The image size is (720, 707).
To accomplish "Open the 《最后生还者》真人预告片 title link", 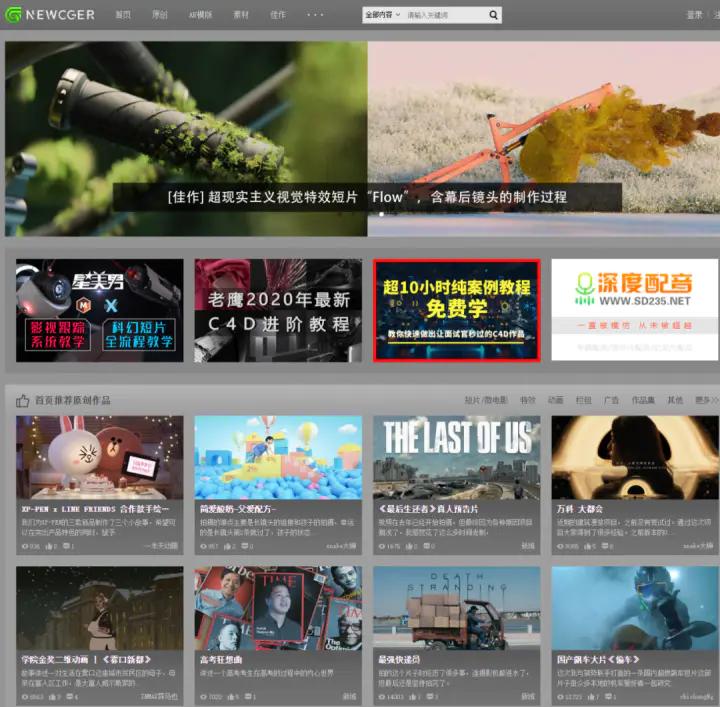I will click(x=428, y=509).
